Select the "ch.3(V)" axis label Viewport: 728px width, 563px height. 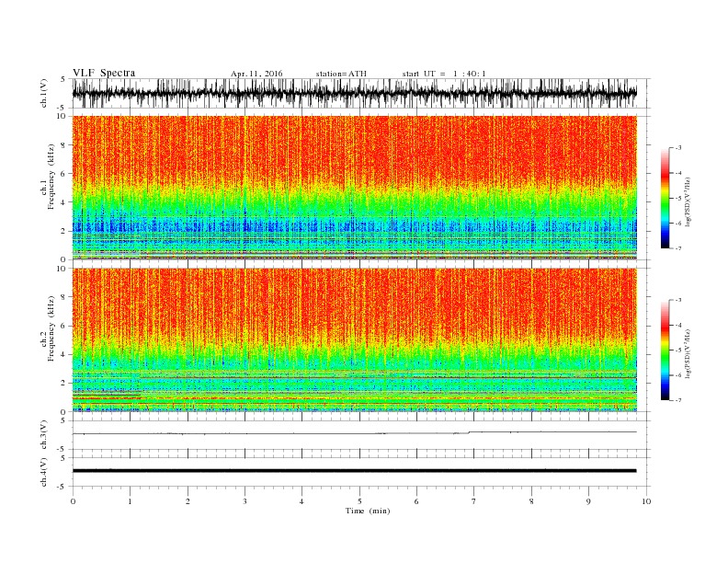coord(44,435)
